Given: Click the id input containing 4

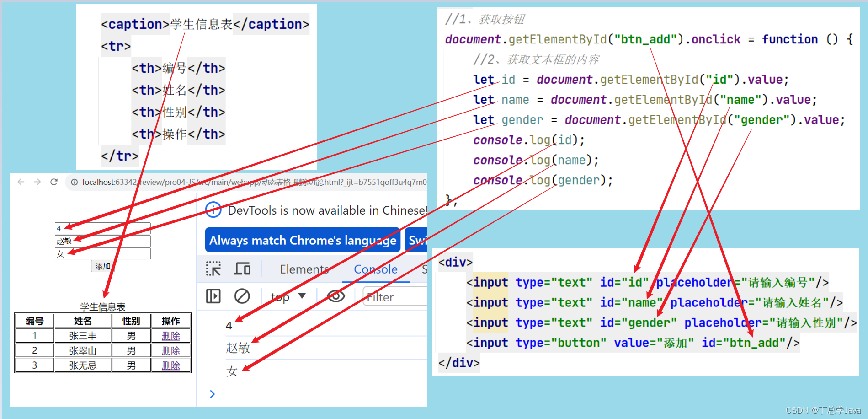Looking at the screenshot, I should coord(103,228).
